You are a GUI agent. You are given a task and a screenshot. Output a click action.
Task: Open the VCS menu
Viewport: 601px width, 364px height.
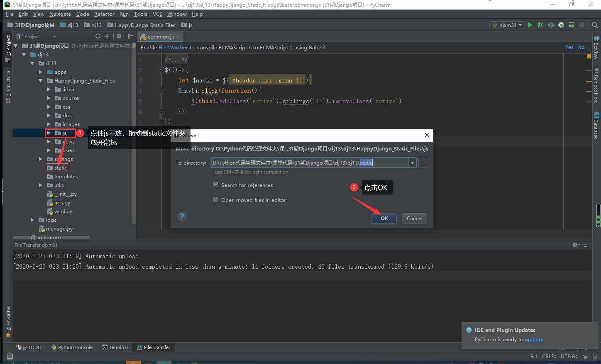[157, 14]
